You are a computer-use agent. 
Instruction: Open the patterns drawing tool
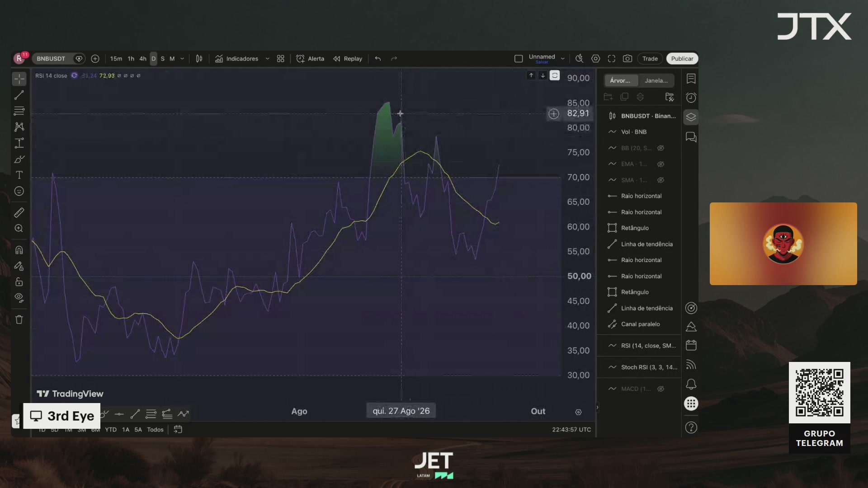coord(19,127)
